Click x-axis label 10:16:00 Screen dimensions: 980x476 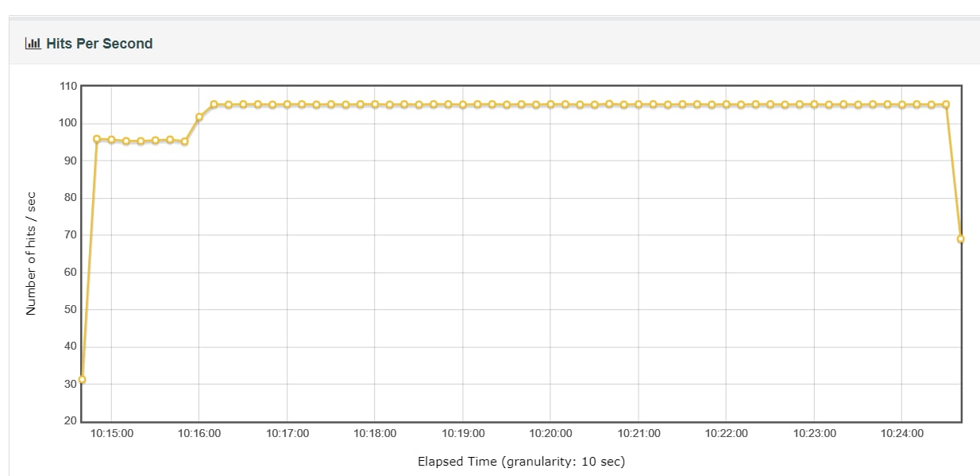[x=199, y=434]
